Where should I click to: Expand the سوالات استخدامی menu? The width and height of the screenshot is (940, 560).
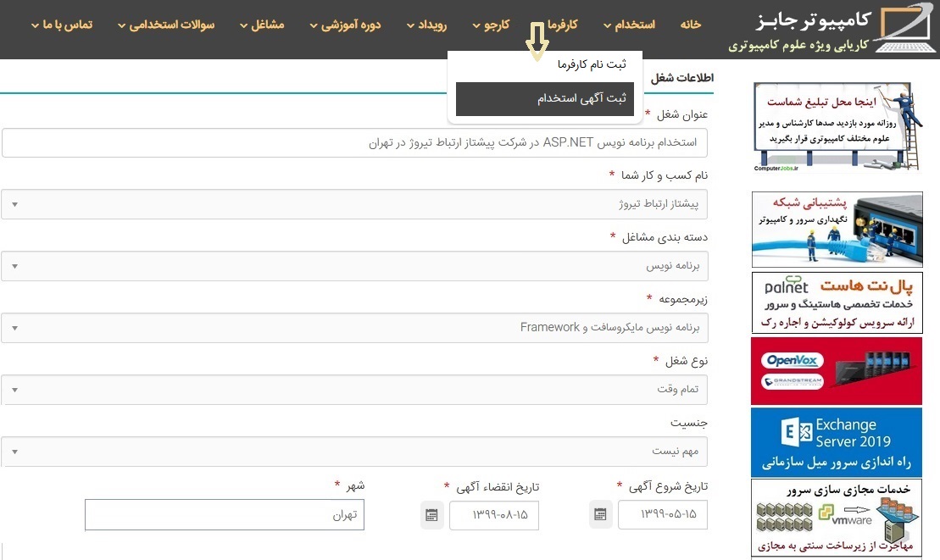[x=165, y=25]
